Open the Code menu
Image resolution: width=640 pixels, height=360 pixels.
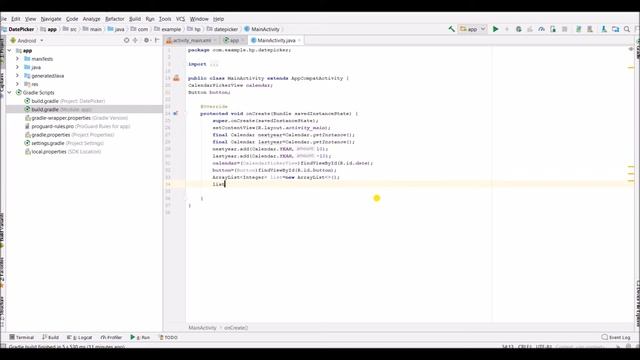(x=72, y=19)
